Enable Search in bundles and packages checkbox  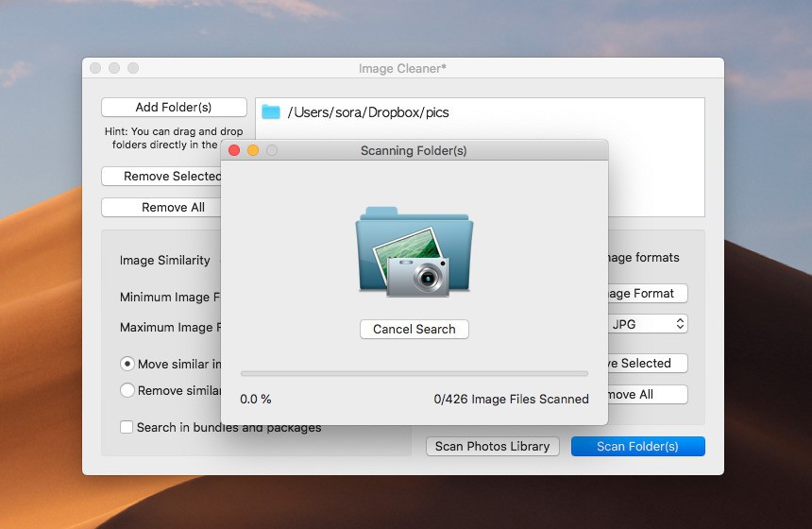[127, 427]
